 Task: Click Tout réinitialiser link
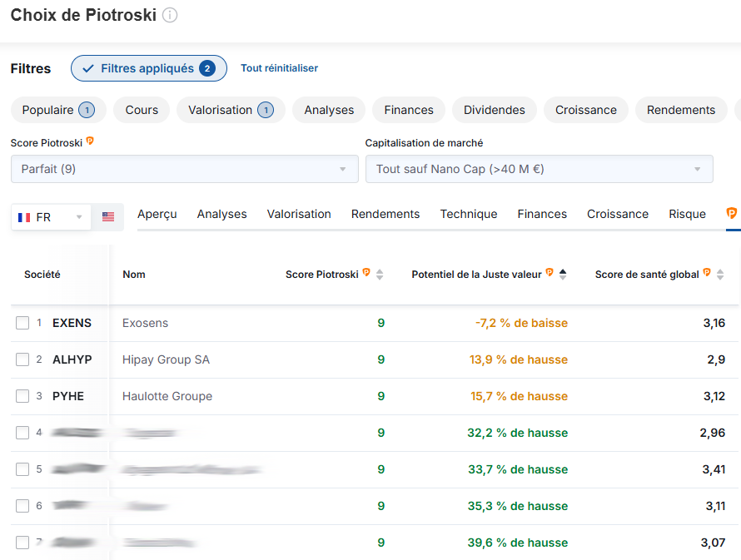[x=279, y=68]
